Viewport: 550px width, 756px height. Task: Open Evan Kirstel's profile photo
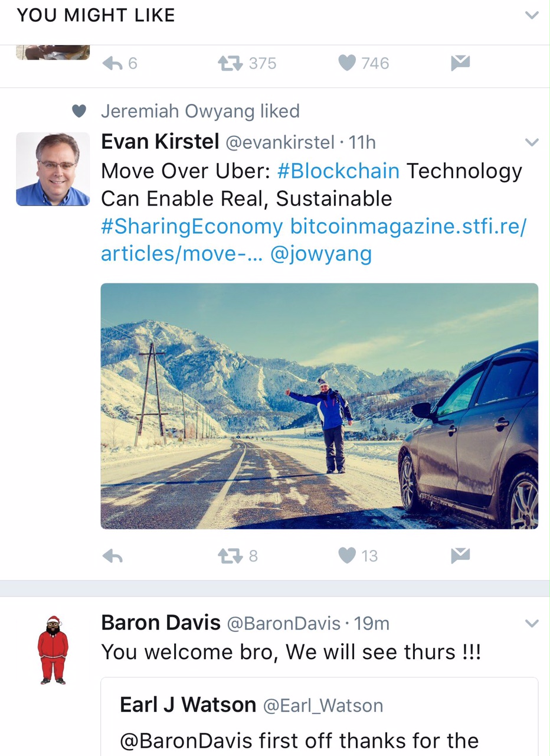[53, 169]
